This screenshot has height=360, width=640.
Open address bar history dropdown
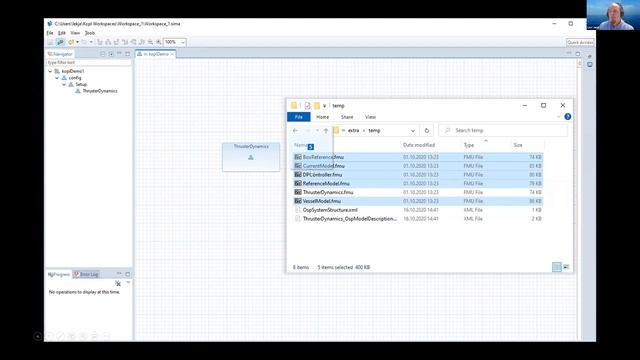click(x=413, y=131)
